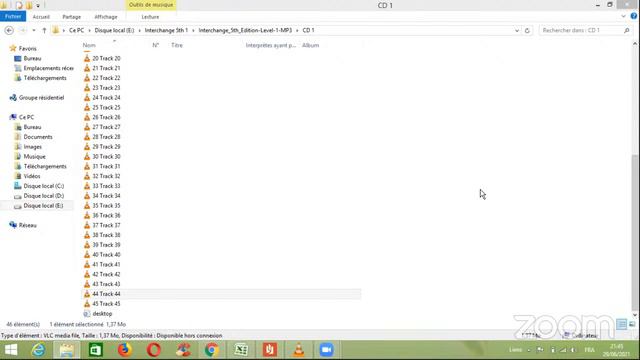
Task: Select the VLC icon of 20 Track 20
Action: click(87, 58)
